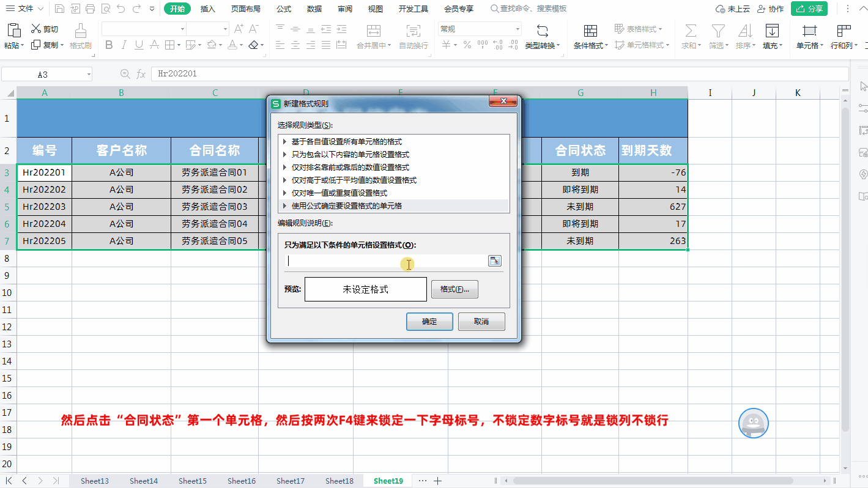Open the font size dropdown
The width and height of the screenshot is (868, 488).
coord(226,29)
